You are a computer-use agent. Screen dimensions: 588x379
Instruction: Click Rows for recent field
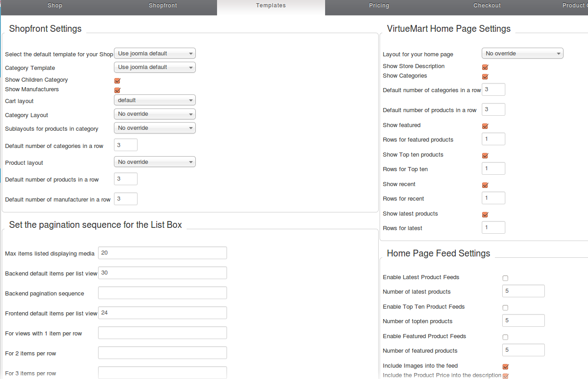pyautogui.click(x=494, y=198)
